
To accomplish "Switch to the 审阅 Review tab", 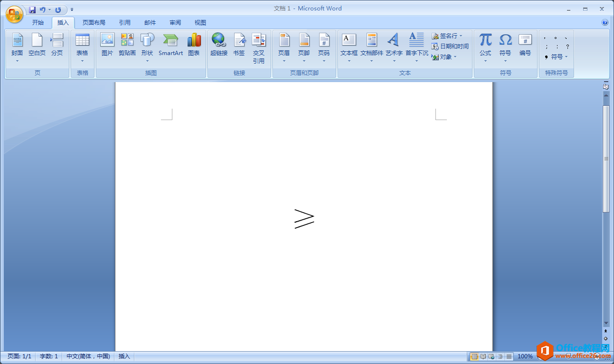I will click(x=175, y=22).
